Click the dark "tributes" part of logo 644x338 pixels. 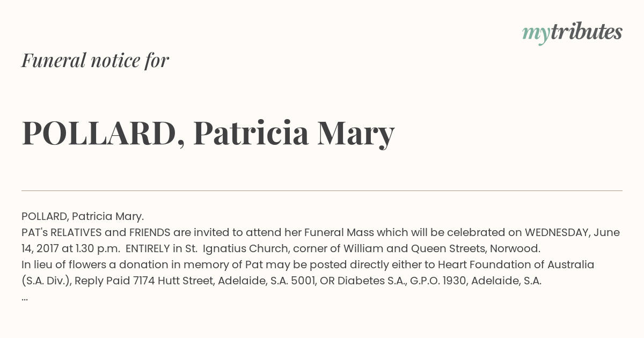pos(586,32)
